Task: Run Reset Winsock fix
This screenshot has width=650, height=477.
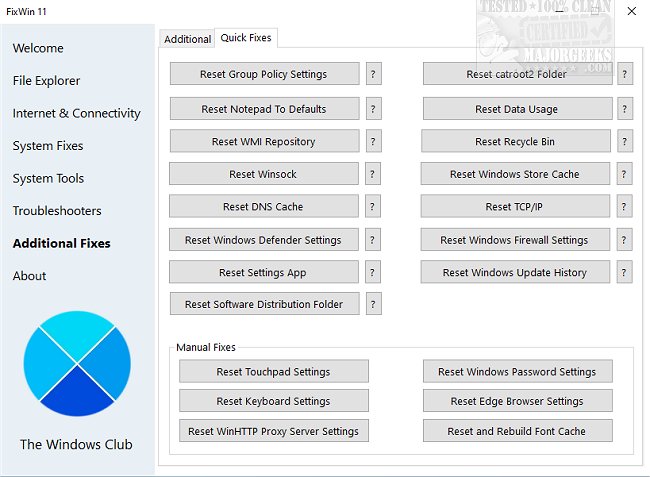Action: click(264, 174)
